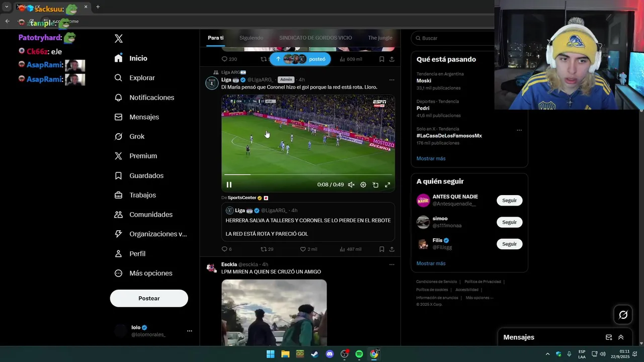Open #LaCasaDeLosFamososMx trend
Image resolution: width=644 pixels, height=362 pixels.
[x=449, y=136]
